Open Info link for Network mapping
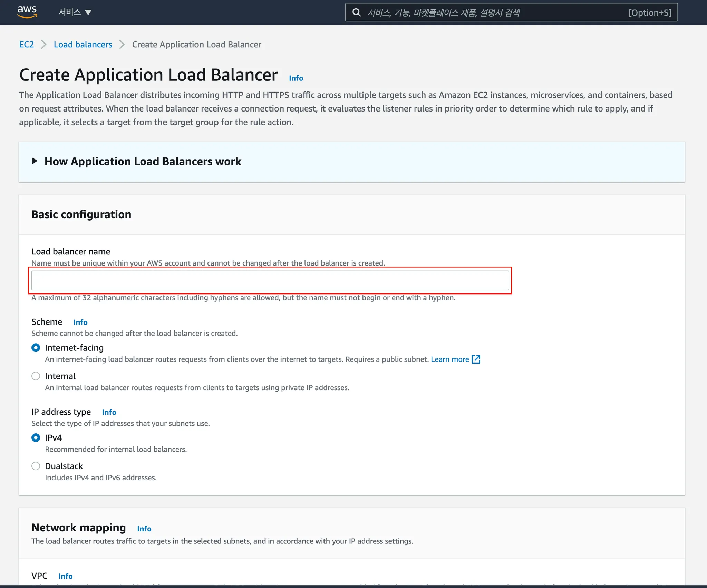This screenshot has width=707, height=588. (x=144, y=529)
